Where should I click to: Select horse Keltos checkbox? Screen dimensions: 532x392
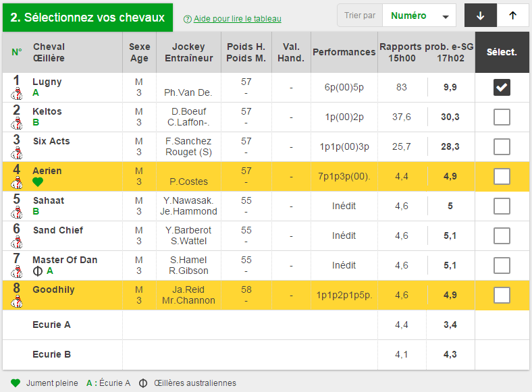click(x=502, y=117)
